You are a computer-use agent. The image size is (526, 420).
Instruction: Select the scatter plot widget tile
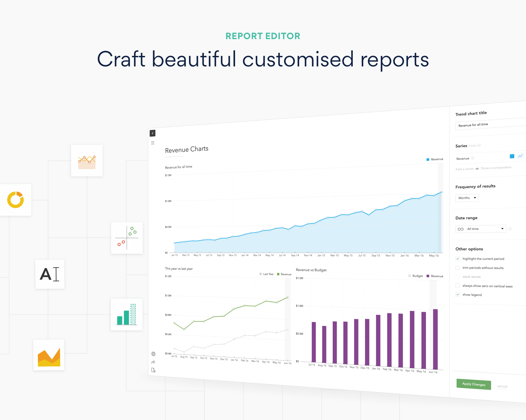click(x=127, y=238)
